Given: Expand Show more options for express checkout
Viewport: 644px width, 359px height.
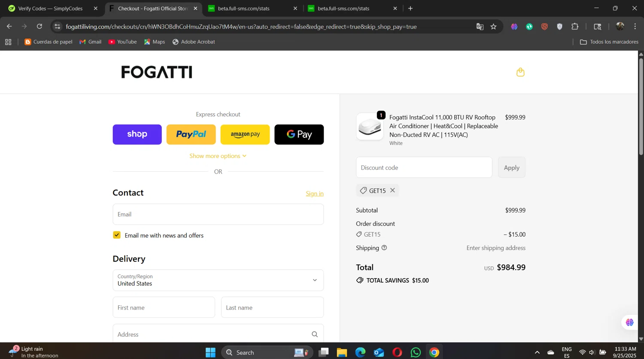Looking at the screenshot, I should pyautogui.click(x=218, y=156).
